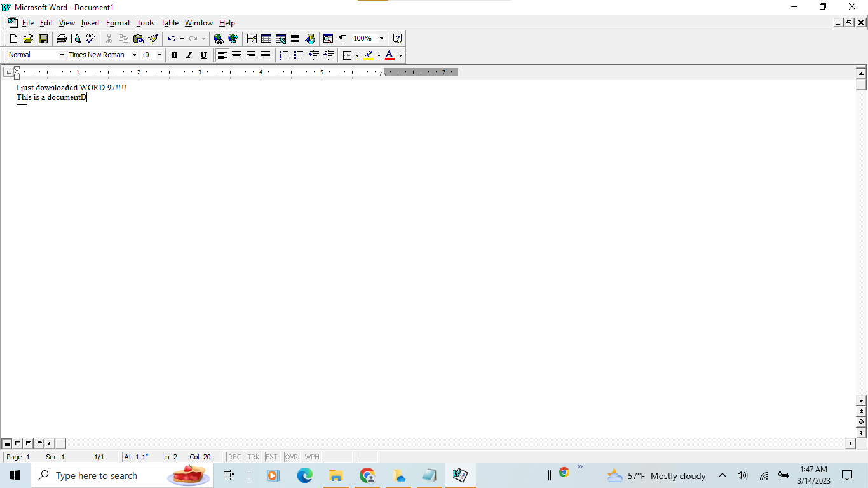Run the Spelling and Grammar checker
Screen dimensions: 868x488
90,38
